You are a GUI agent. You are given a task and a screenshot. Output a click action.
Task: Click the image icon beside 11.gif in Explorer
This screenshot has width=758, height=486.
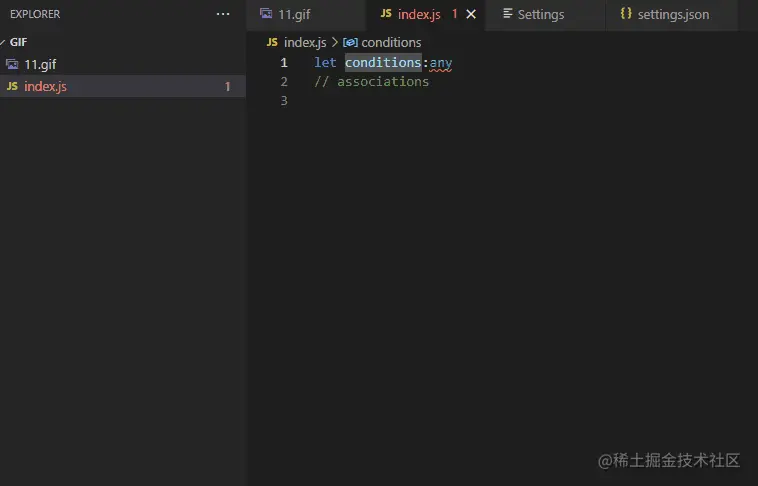[12, 64]
